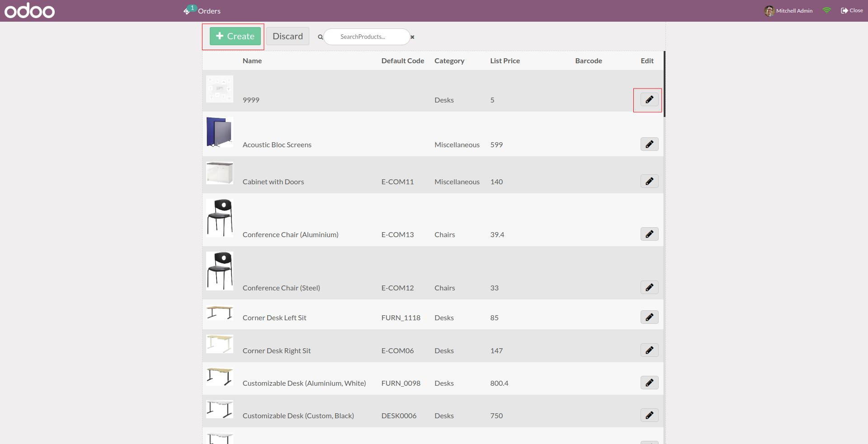Click Customizable Desk (Aluminium, White) name
868x444 pixels.
tap(304, 383)
